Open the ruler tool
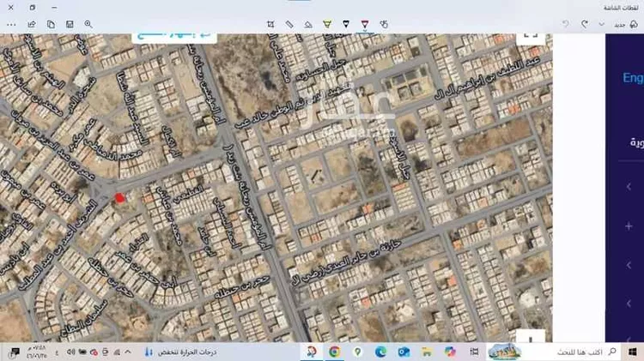Screen dimensions: 644x361 point(289,25)
